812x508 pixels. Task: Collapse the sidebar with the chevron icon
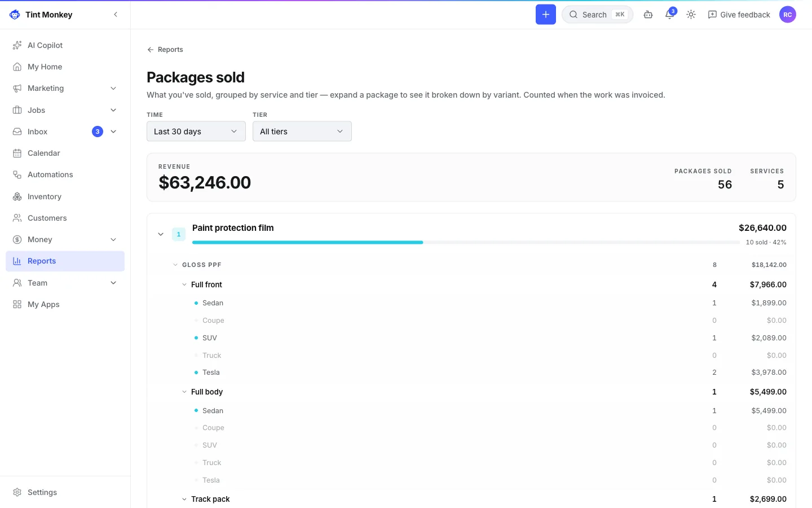116,15
